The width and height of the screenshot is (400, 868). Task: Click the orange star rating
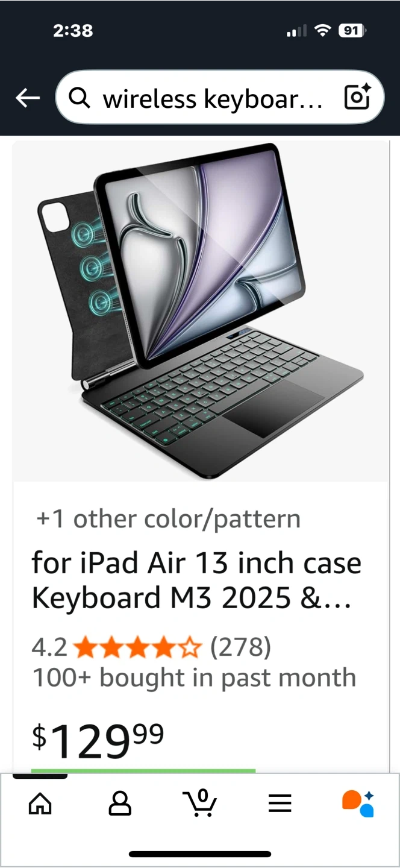tap(138, 648)
